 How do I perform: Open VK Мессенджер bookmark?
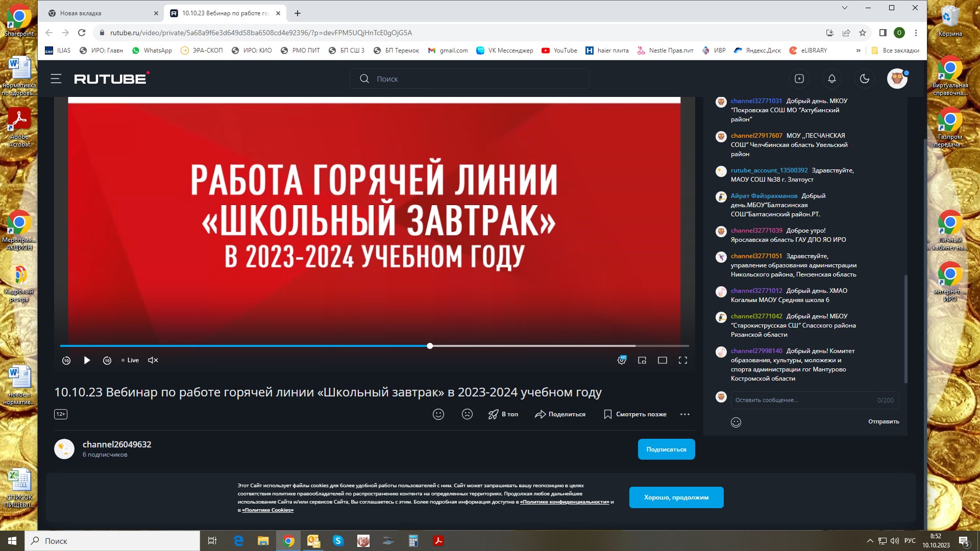tap(505, 51)
